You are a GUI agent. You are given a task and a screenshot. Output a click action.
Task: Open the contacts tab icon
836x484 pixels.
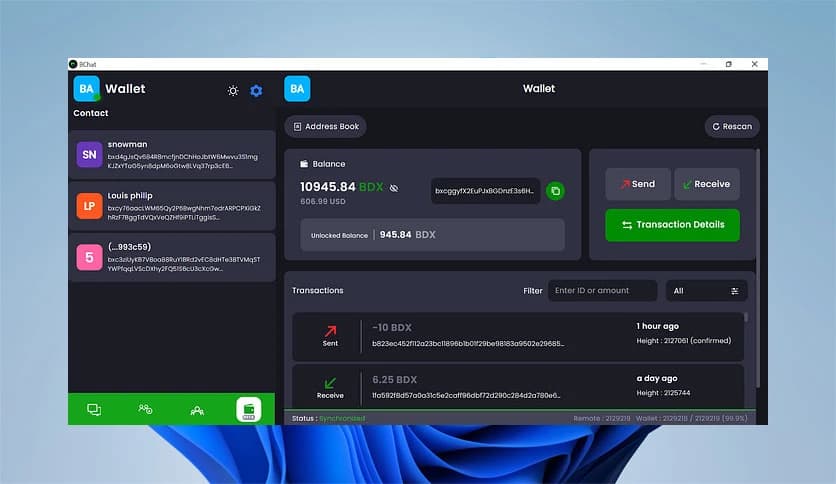(145, 409)
